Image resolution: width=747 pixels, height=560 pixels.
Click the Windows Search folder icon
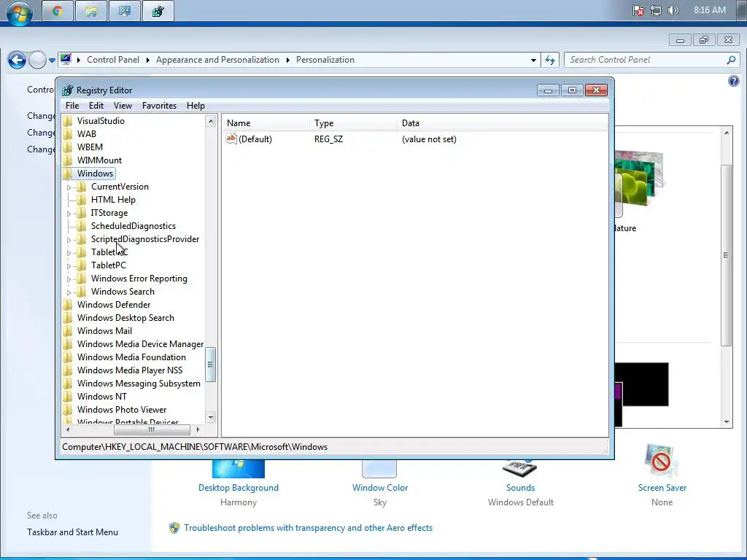(x=82, y=292)
